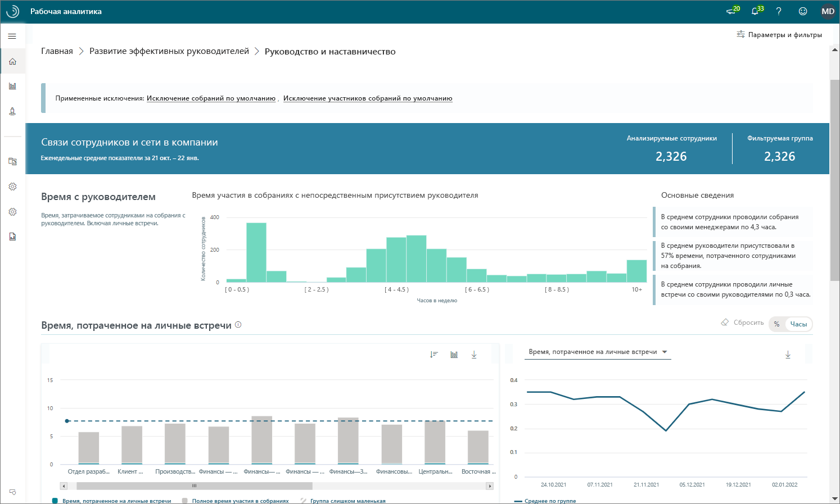Toggle legend Полное время участия в собраниях
840x504 pixels.
tap(235, 501)
